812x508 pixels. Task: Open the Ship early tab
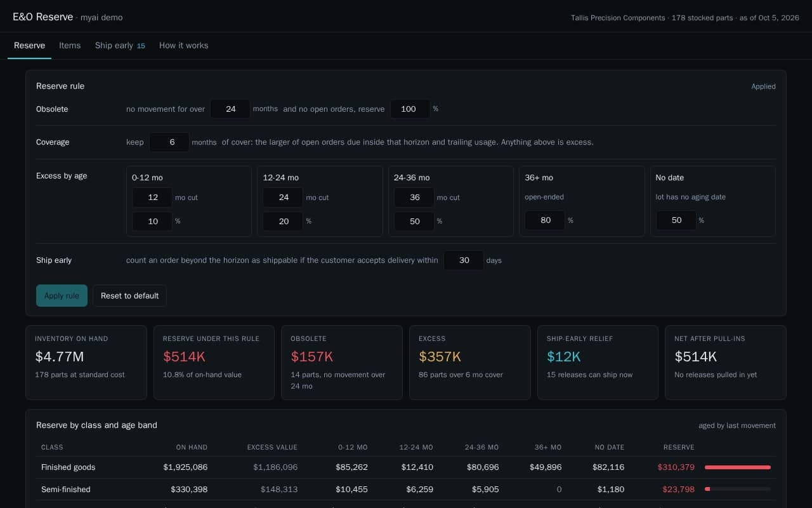tap(120, 46)
